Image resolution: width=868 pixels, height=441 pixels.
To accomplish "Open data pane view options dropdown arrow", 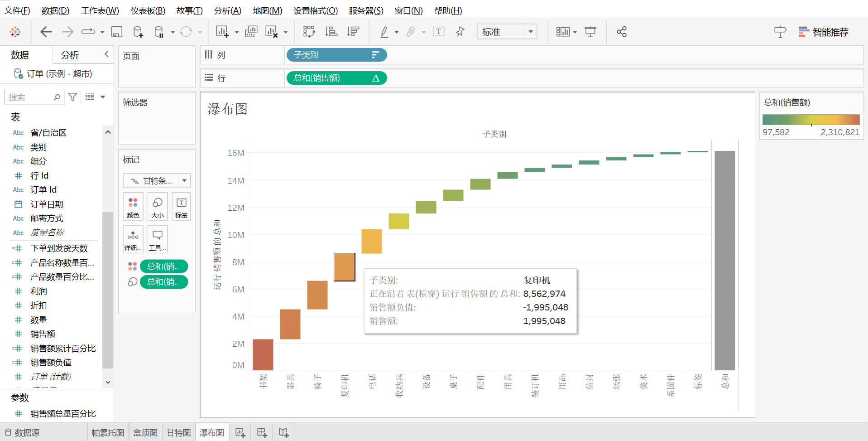I will click(103, 97).
